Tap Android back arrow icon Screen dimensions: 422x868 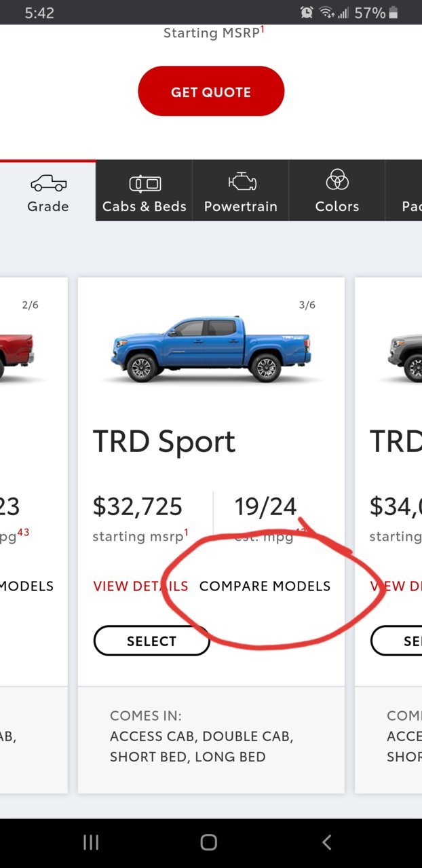(326, 842)
